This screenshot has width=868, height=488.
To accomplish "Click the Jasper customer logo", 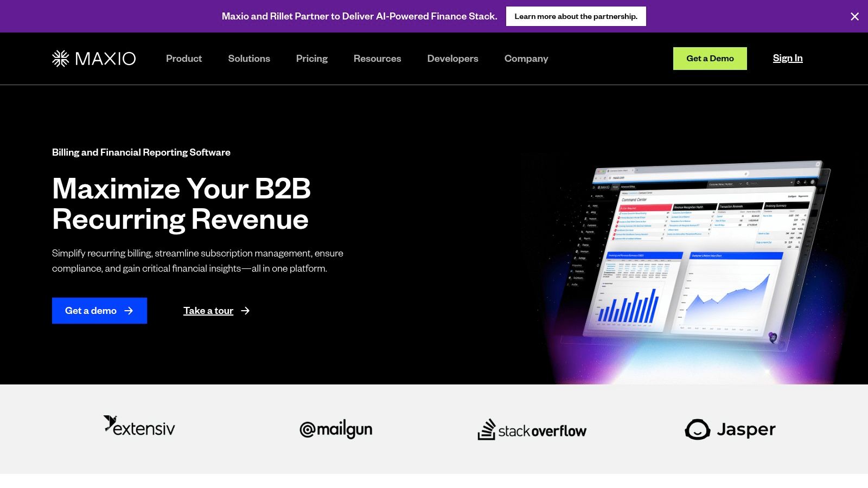I will [x=730, y=429].
